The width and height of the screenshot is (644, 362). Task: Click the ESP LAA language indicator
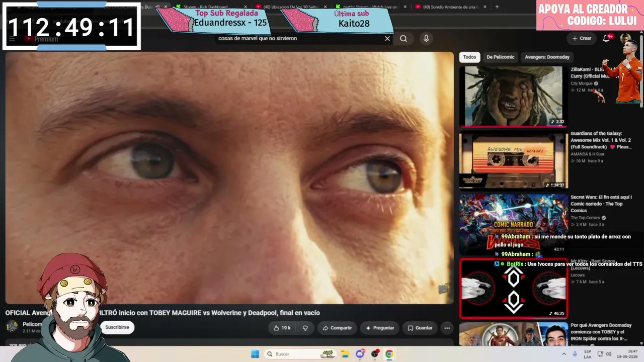pyautogui.click(x=587, y=354)
